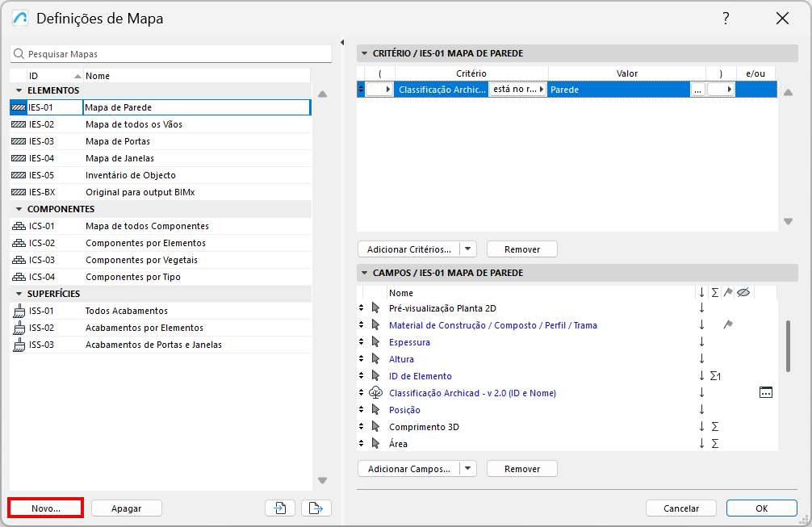Click the Material de Construção / Composto field name
This screenshot has height=527, width=812.
pyautogui.click(x=493, y=325)
